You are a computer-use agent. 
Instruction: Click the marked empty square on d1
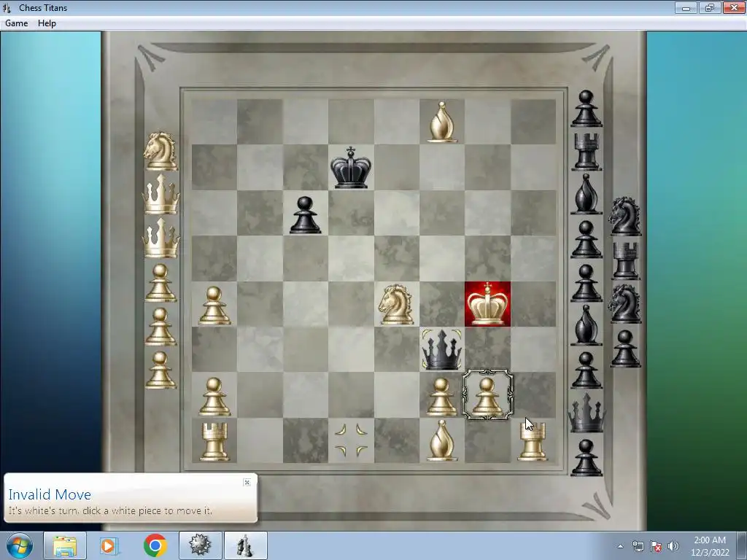coord(351,440)
